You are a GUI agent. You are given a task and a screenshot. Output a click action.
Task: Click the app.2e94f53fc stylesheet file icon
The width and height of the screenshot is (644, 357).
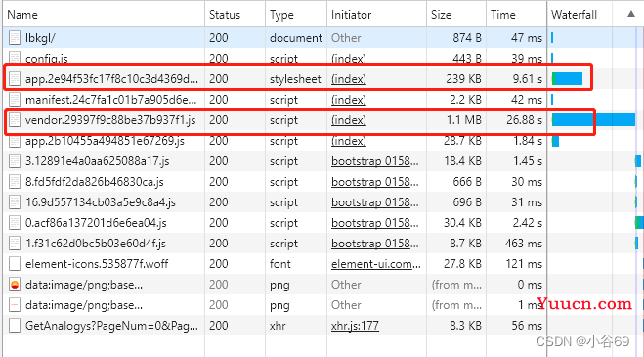(x=15, y=79)
